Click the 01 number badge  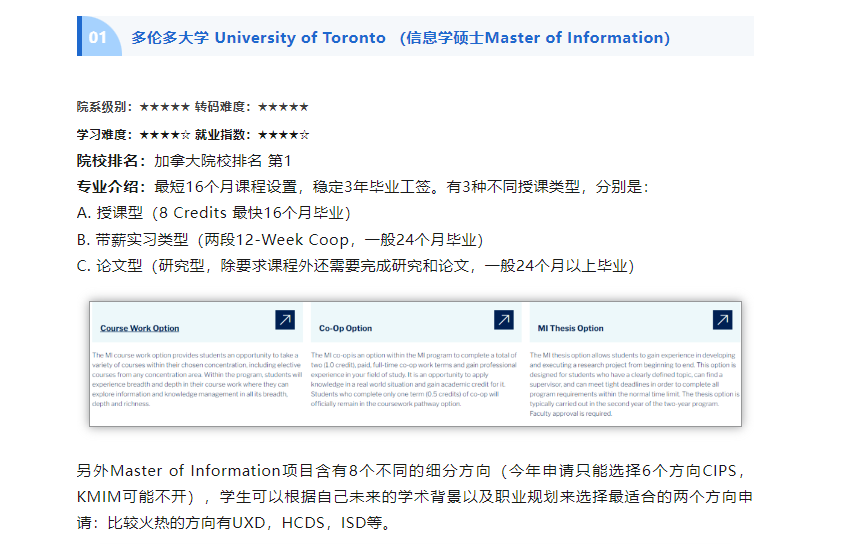tap(98, 37)
